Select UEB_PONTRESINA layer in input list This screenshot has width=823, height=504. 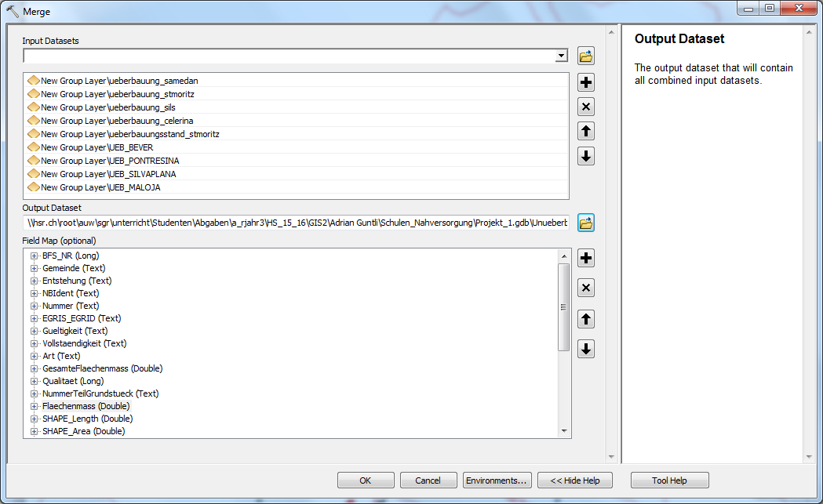[110, 161]
